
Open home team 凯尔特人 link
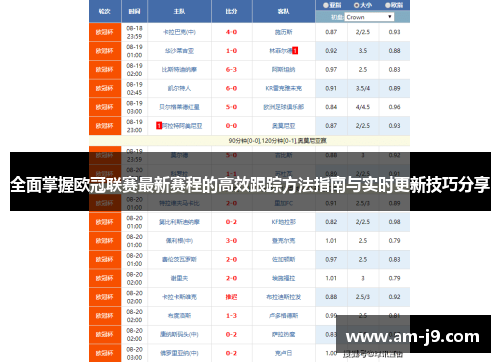179,88
